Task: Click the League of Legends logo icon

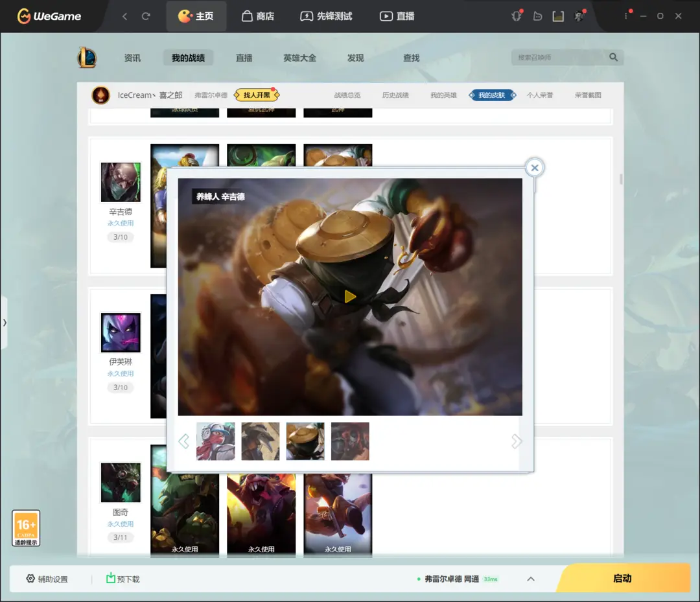Action: tap(87, 58)
